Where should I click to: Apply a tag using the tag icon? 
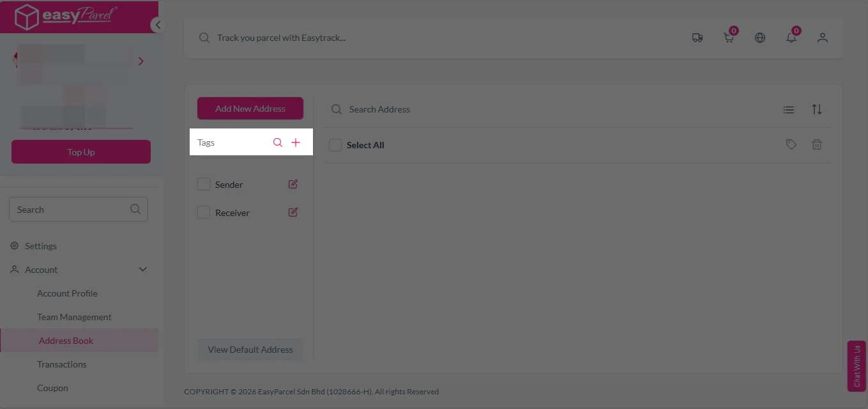pos(791,144)
